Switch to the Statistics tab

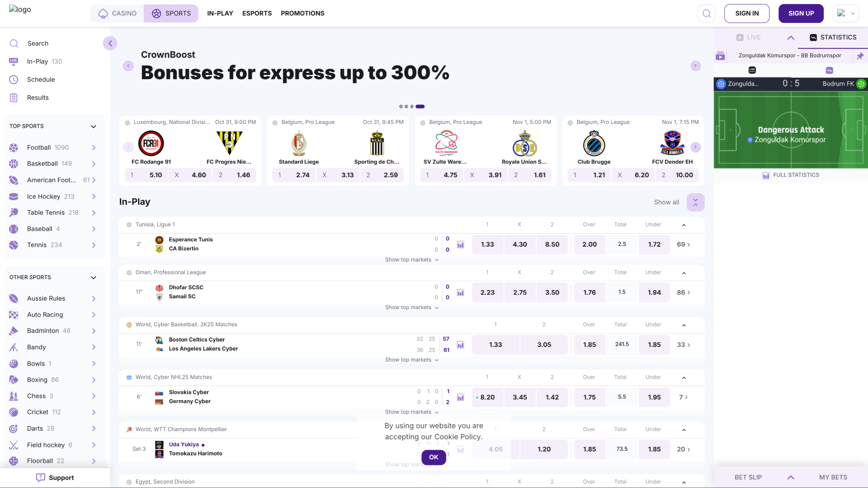pyautogui.click(x=833, y=38)
